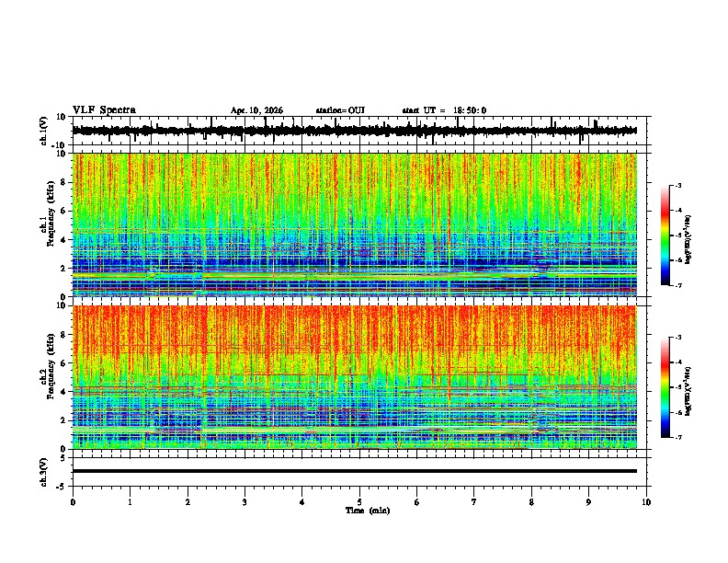This screenshot has width=728, height=563.
Task: Click the ch.1 voltage waveform trace
Action: pyautogui.click(x=354, y=131)
